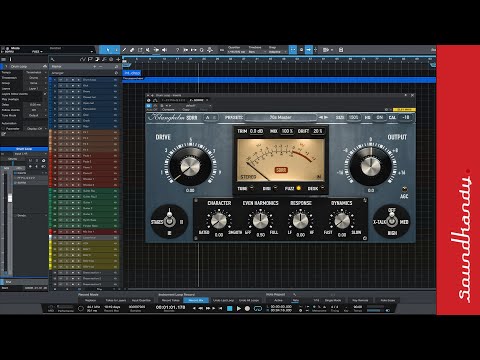The image size is (480, 360).
Task: Toggle the Loop button in transport
Action: click(x=258, y=309)
